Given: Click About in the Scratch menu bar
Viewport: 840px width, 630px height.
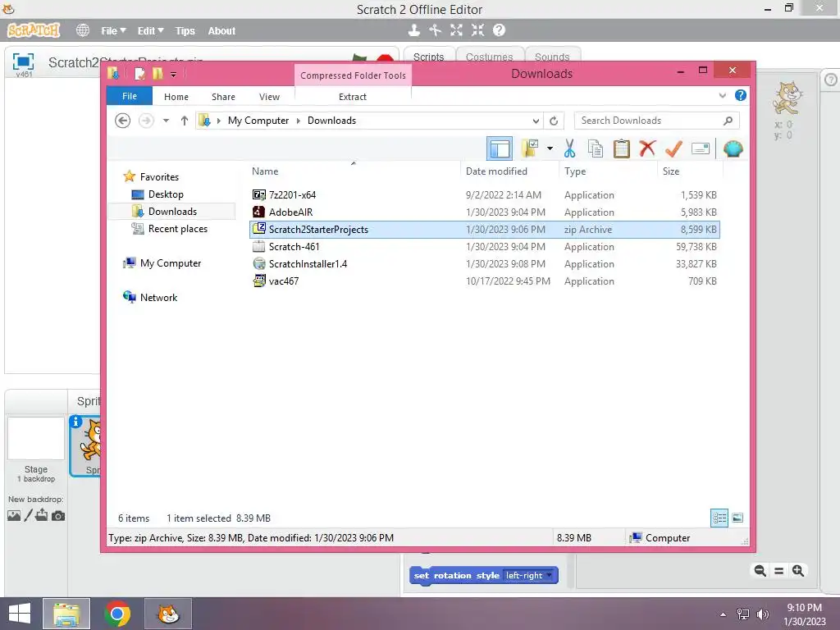Looking at the screenshot, I should pyautogui.click(x=221, y=30).
